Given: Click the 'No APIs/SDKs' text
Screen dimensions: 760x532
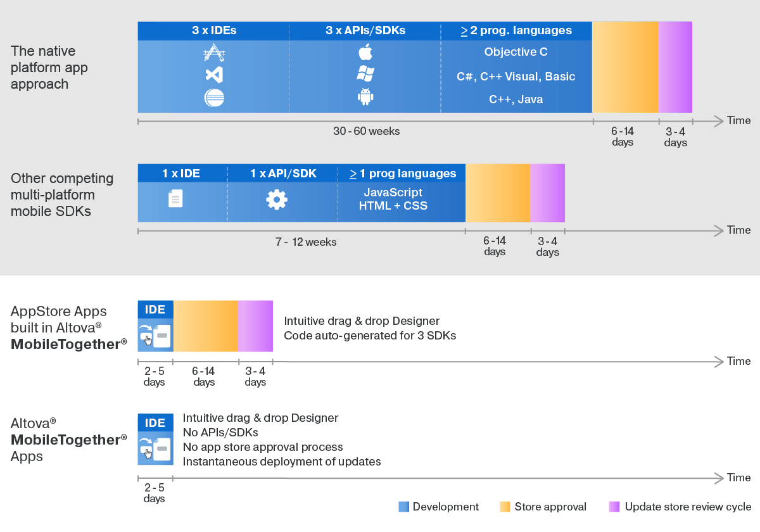Looking at the screenshot, I should (x=221, y=433).
